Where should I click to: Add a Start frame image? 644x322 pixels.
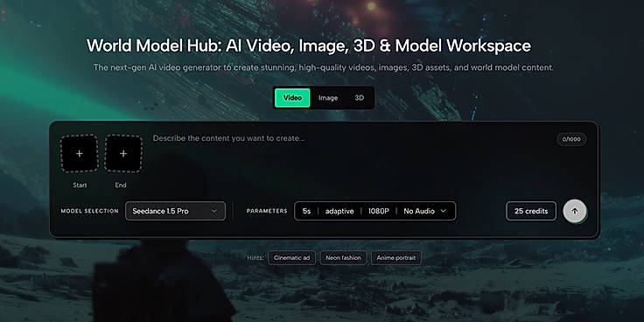click(x=80, y=154)
